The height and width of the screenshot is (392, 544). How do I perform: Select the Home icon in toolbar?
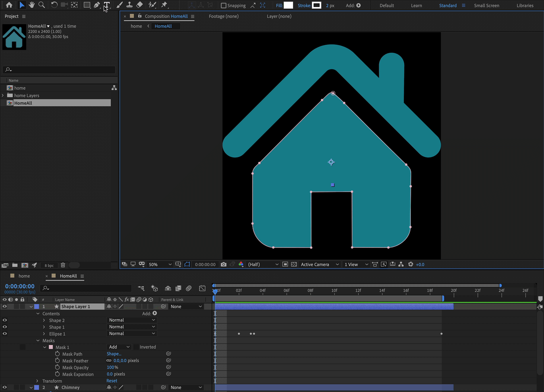9,5
